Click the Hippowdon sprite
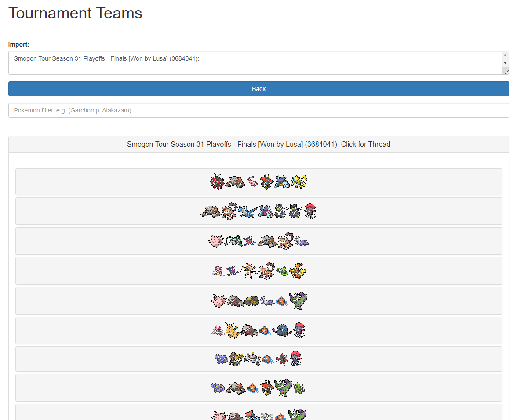513x420 pixels. point(251,301)
